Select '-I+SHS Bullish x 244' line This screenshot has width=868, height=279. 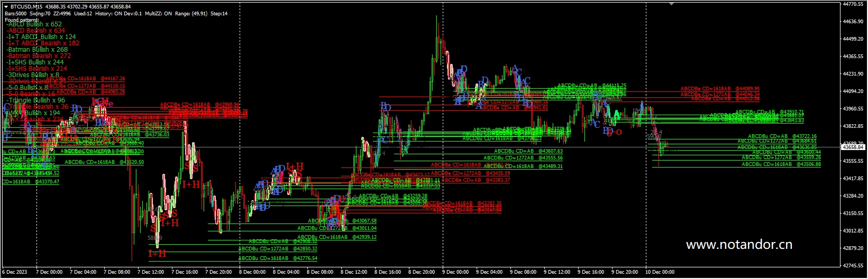35,62
